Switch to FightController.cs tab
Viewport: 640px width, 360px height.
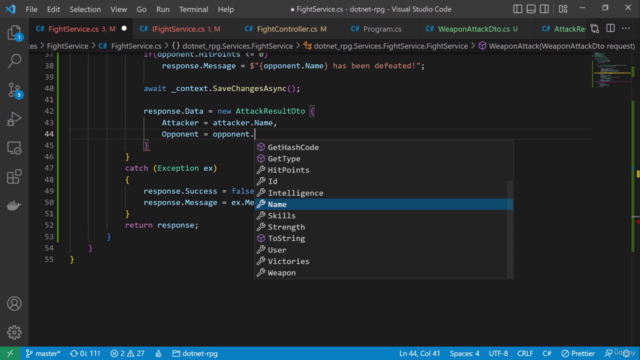click(291, 29)
